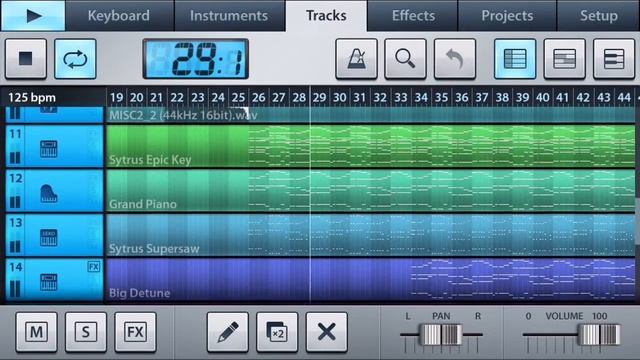Image resolution: width=640 pixels, height=360 pixels.
Task: Open the Effects tab
Action: point(413,16)
